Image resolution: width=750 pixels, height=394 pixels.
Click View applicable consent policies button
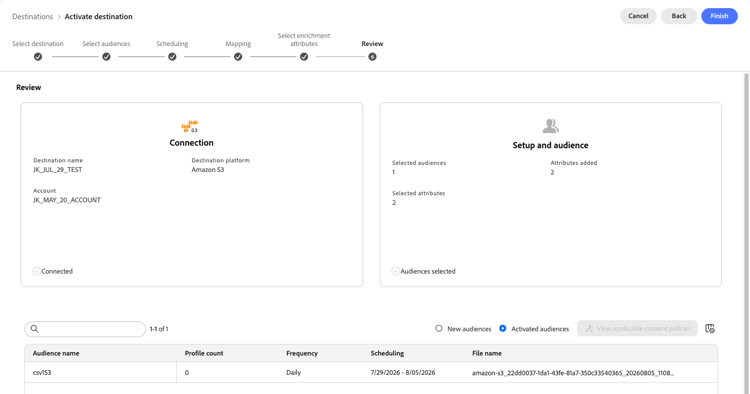(637, 328)
